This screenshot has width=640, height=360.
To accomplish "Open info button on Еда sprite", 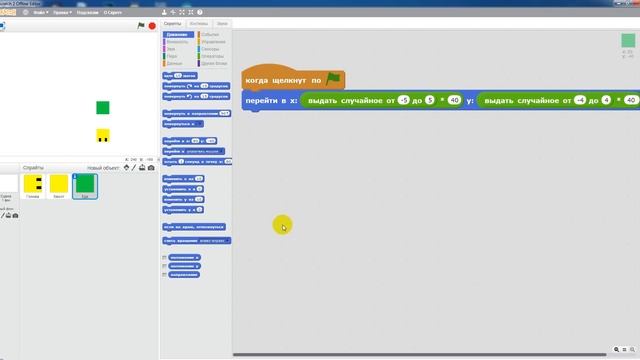I will (75, 176).
